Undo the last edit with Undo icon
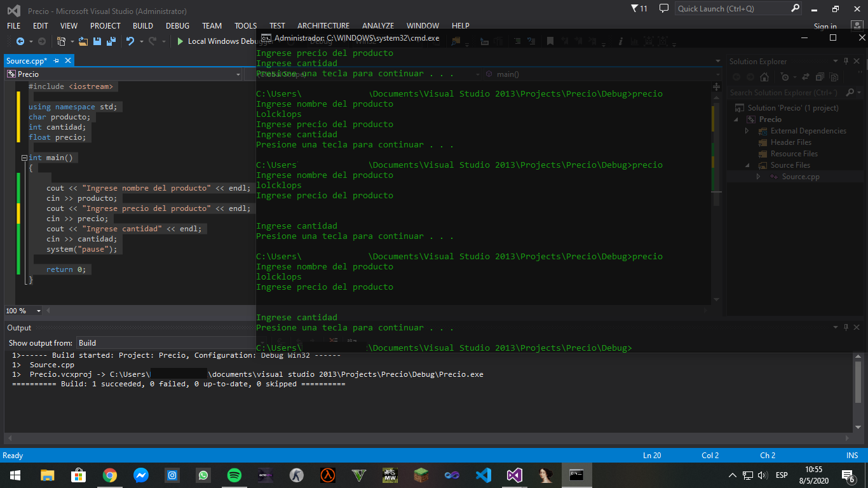This screenshot has width=868, height=488. 130,41
